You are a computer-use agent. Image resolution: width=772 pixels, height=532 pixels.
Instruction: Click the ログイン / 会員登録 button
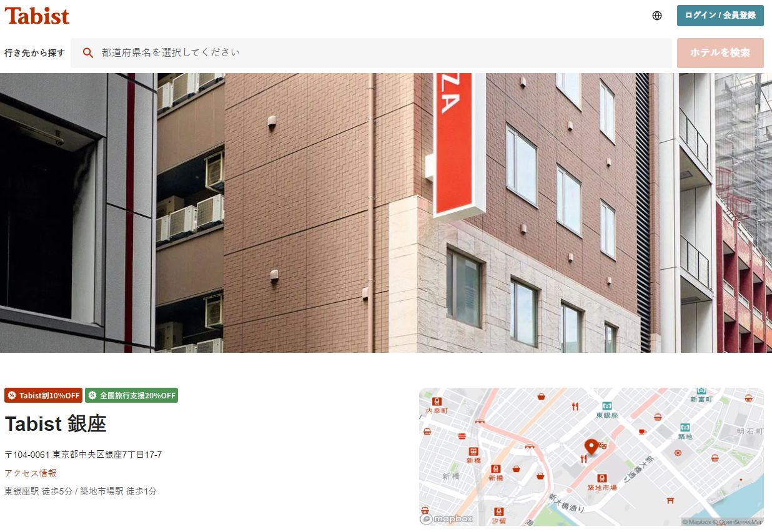[x=720, y=16]
